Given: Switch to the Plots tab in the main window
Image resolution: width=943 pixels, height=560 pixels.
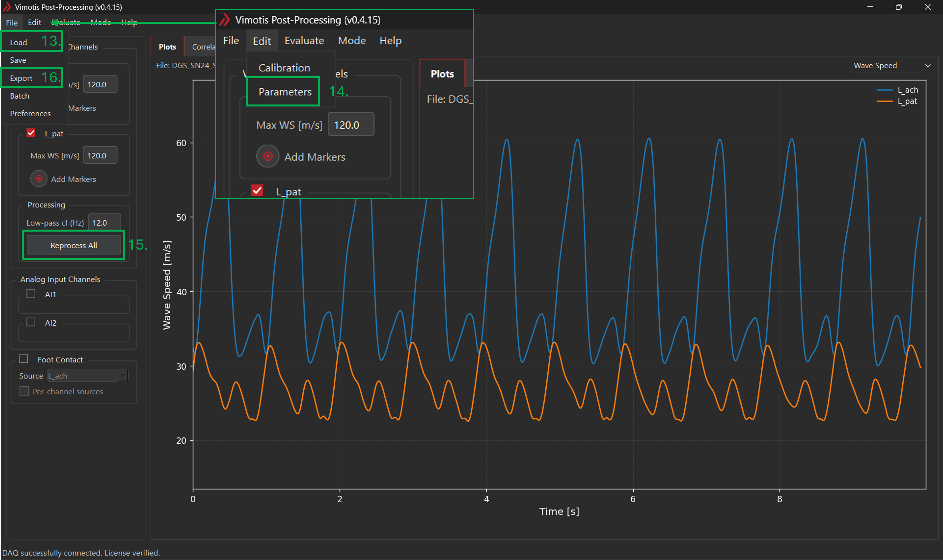Looking at the screenshot, I should [x=167, y=47].
